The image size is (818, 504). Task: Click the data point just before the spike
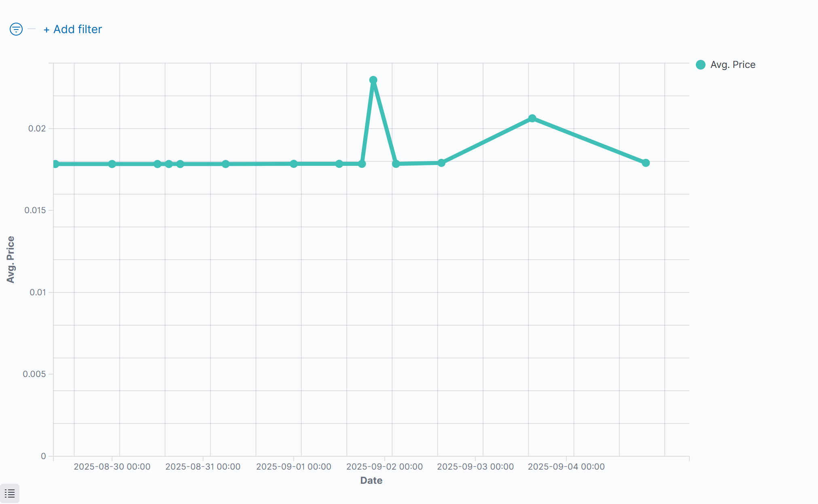362,164
